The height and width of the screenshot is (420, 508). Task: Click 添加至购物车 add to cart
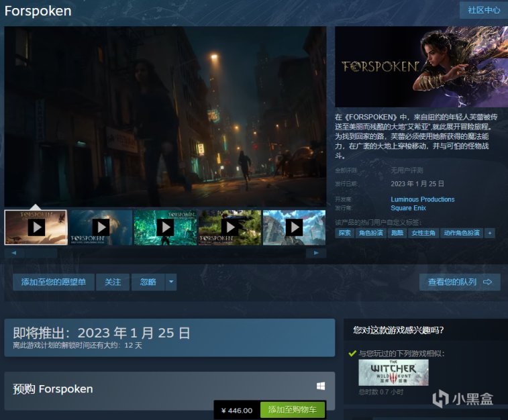pos(292,410)
